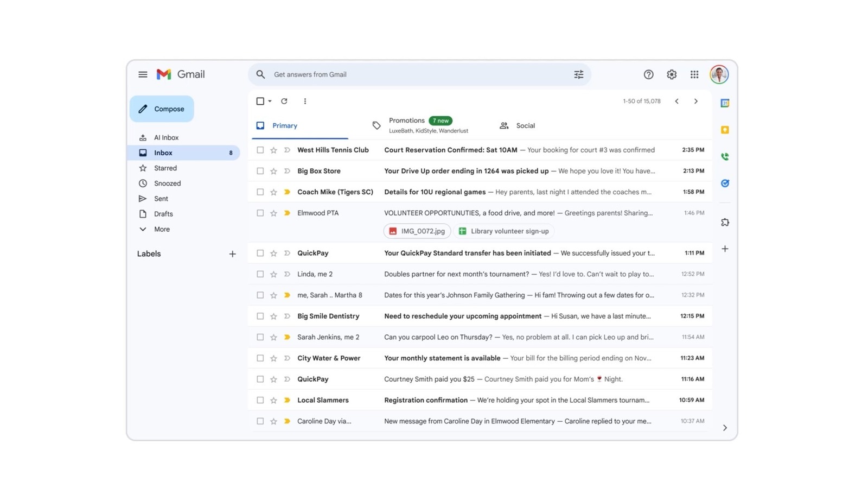
Task: Click the Compose button
Action: click(x=162, y=109)
